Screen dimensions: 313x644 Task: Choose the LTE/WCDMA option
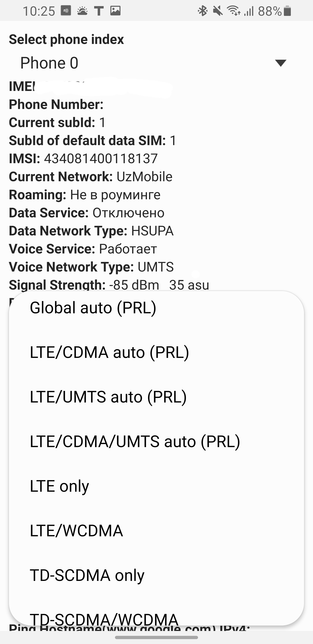[77, 530]
